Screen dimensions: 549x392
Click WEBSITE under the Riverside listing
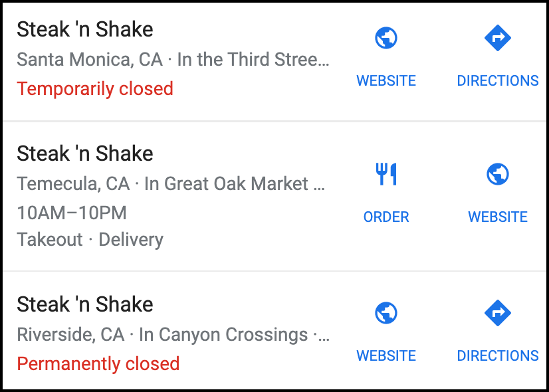pos(386,355)
